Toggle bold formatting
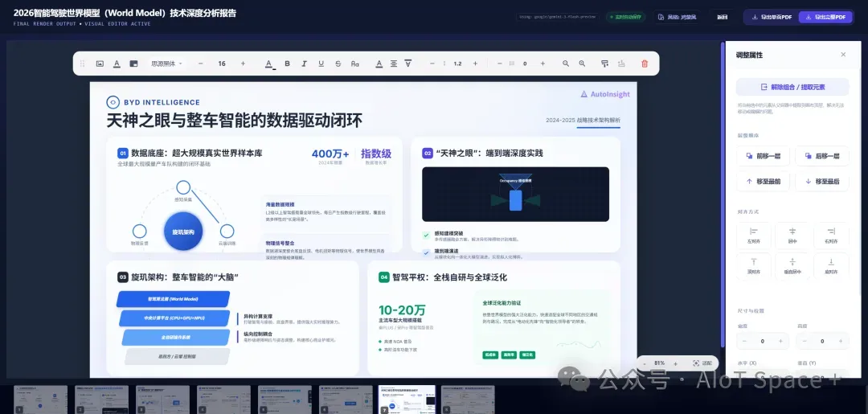The width and height of the screenshot is (868, 414). [287, 64]
